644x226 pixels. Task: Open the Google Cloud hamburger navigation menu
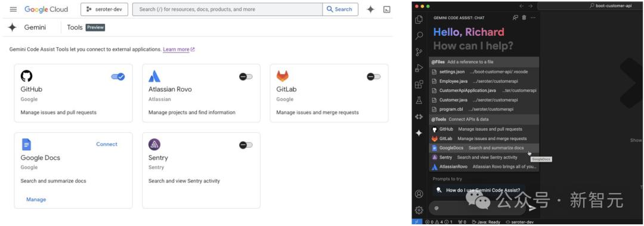pyautogui.click(x=13, y=10)
